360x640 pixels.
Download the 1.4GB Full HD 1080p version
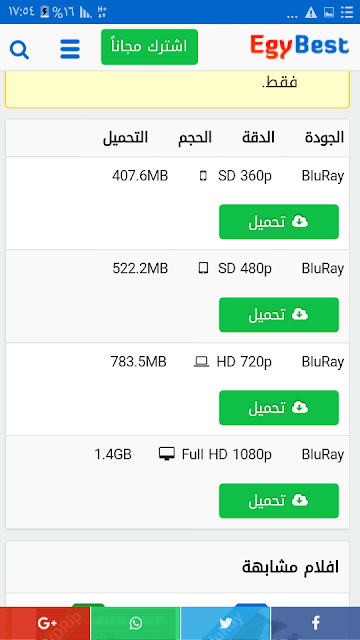(x=279, y=501)
